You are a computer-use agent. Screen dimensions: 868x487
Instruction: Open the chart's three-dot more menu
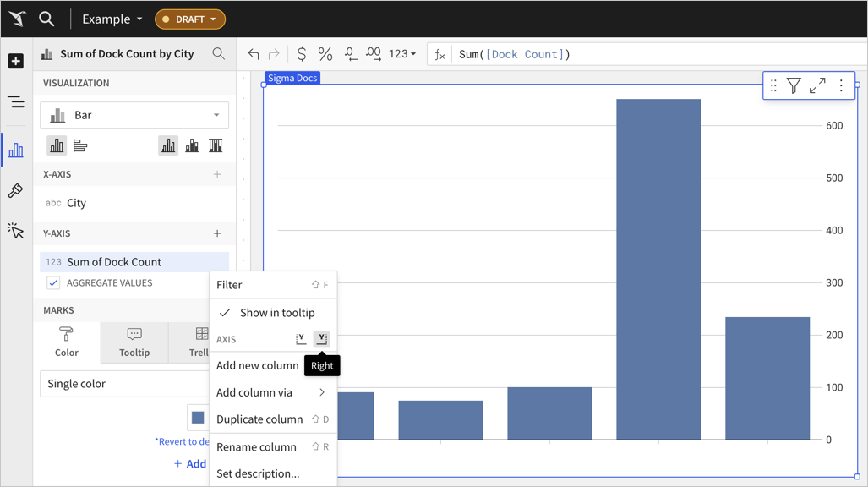(841, 85)
